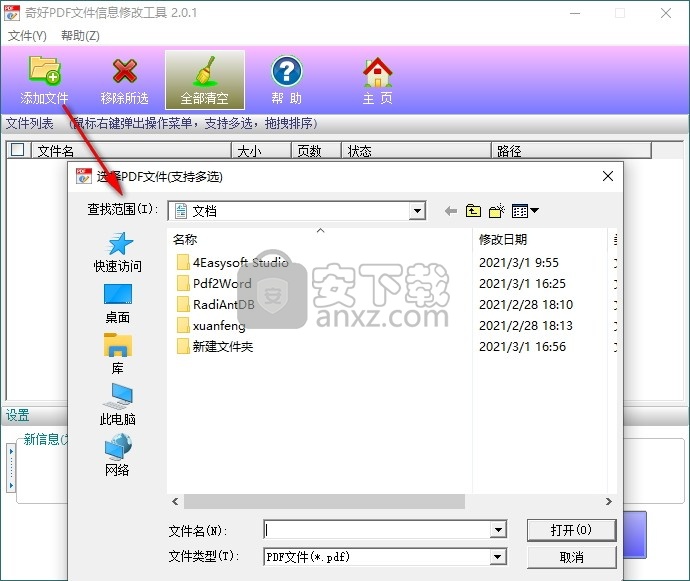Click the Clear All (全部清空) broom icon
This screenshot has width=690, height=581.
tap(205, 70)
